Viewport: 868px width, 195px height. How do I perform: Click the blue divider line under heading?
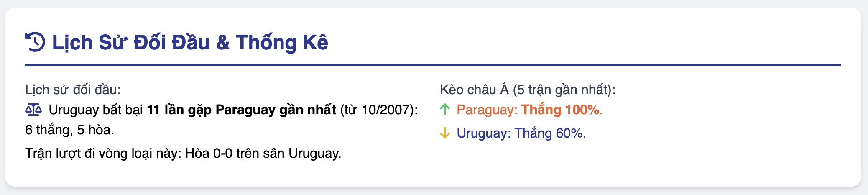433,65
